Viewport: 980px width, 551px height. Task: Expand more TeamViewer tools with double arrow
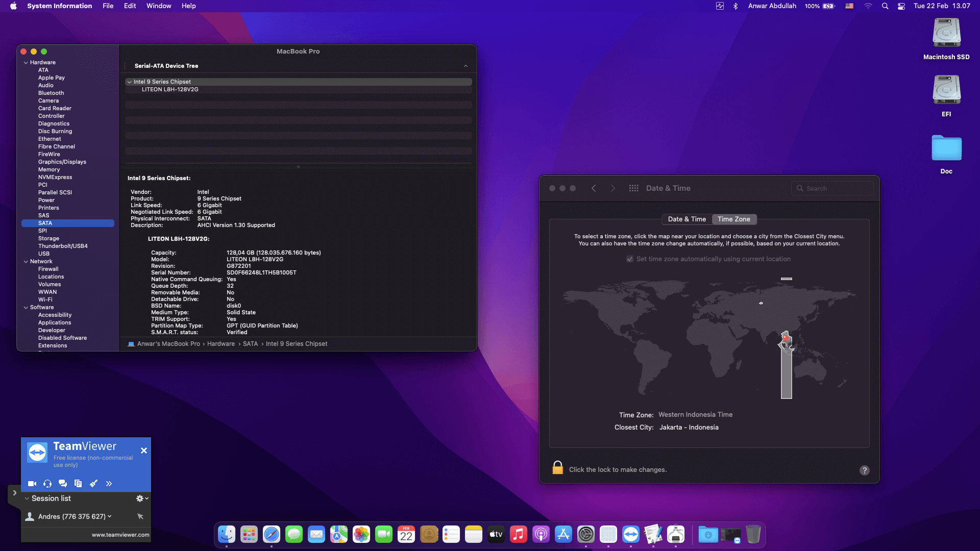click(109, 484)
